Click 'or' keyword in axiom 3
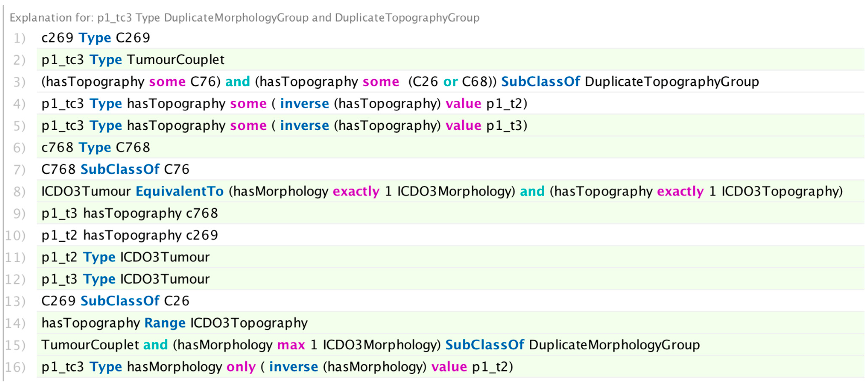Image resolution: width=868 pixels, height=383 pixels. pos(450,82)
